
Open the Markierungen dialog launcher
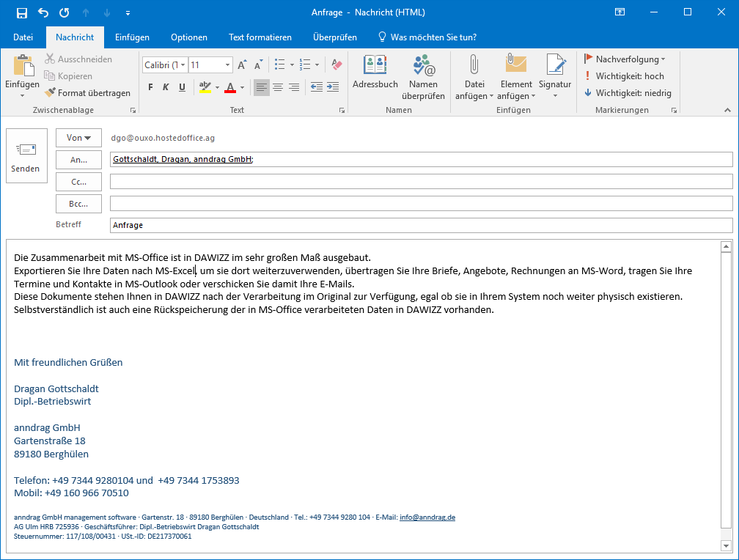pos(674,110)
